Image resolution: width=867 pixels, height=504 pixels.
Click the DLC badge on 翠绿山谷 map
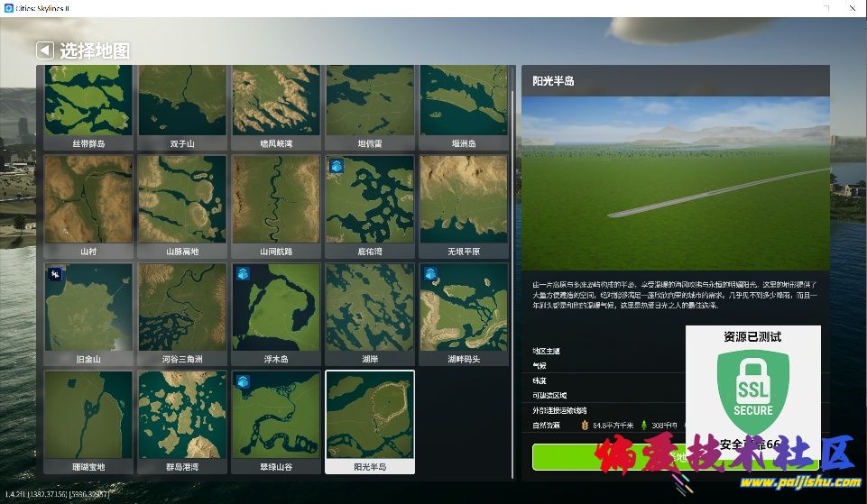[x=243, y=382]
